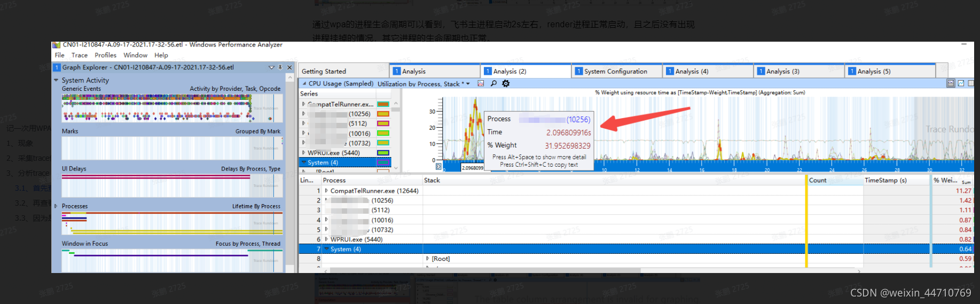Click the Series list scroll-down arrow

(x=396, y=168)
